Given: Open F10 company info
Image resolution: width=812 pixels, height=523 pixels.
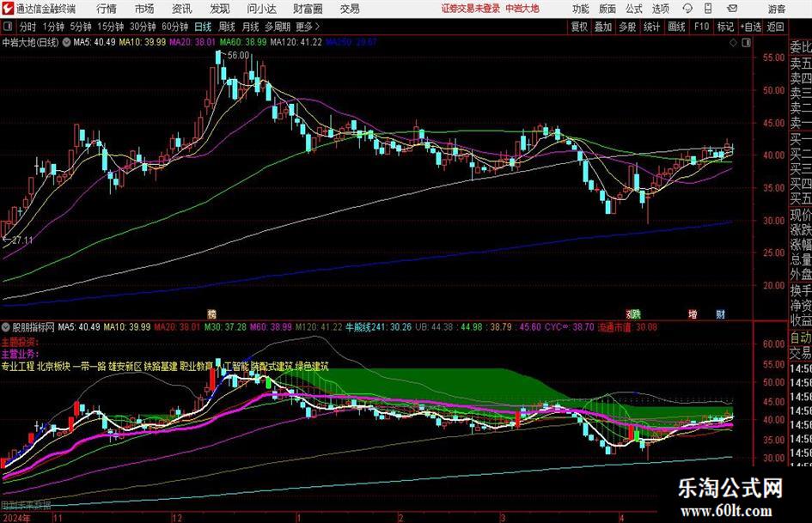Looking at the screenshot, I should [x=701, y=27].
